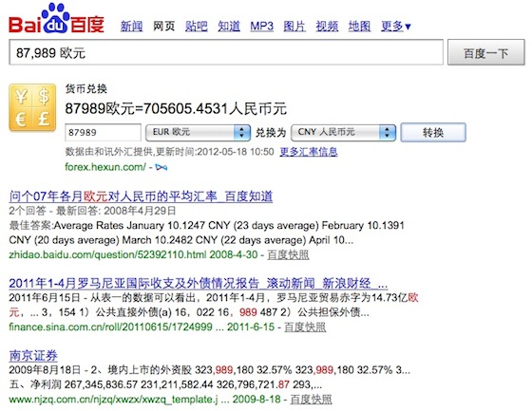Open the 地图 tab
The height and width of the screenshot is (411, 532).
[360, 27]
